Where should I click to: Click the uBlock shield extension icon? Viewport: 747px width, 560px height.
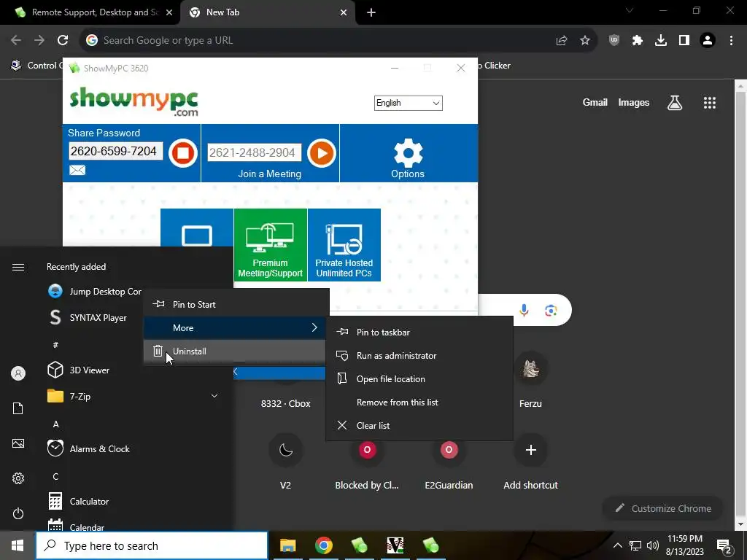pos(614,41)
